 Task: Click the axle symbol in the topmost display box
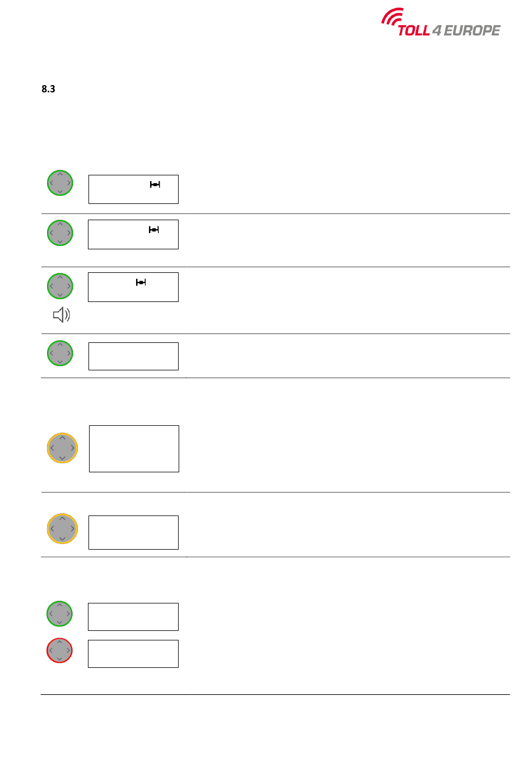click(155, 184)
